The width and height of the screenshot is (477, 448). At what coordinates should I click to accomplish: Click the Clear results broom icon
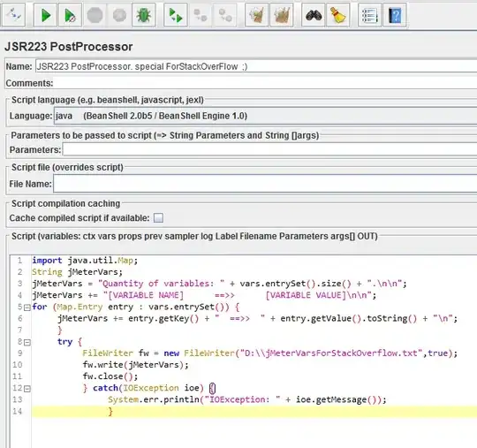(x=256, y=15)
